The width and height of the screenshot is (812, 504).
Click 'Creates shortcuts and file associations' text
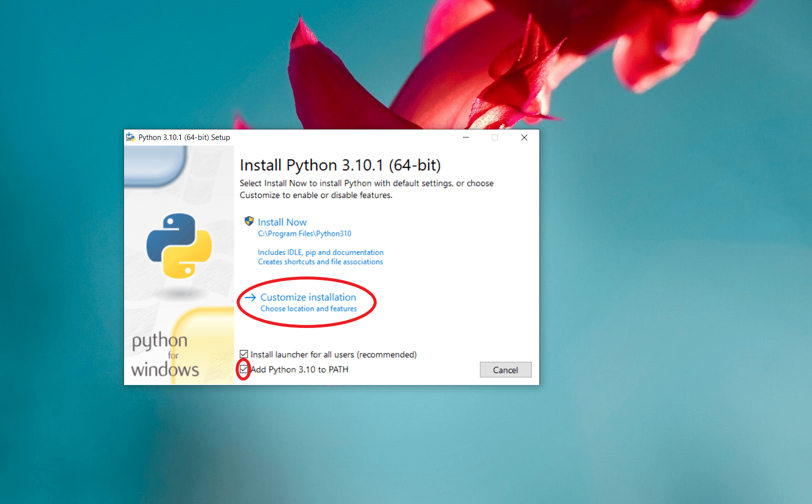coord(321,262)
